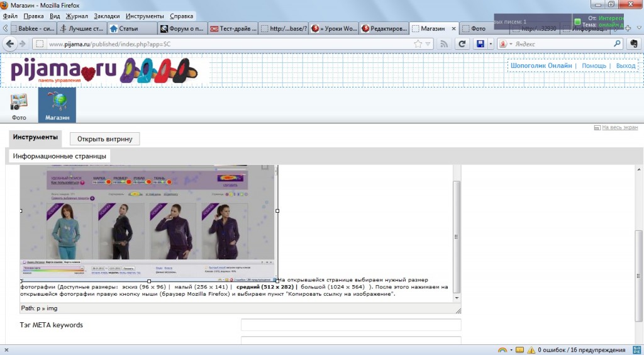644x355 pixels.
Task: Click the blue status bar add-on icon
Action: click(636, 350)
